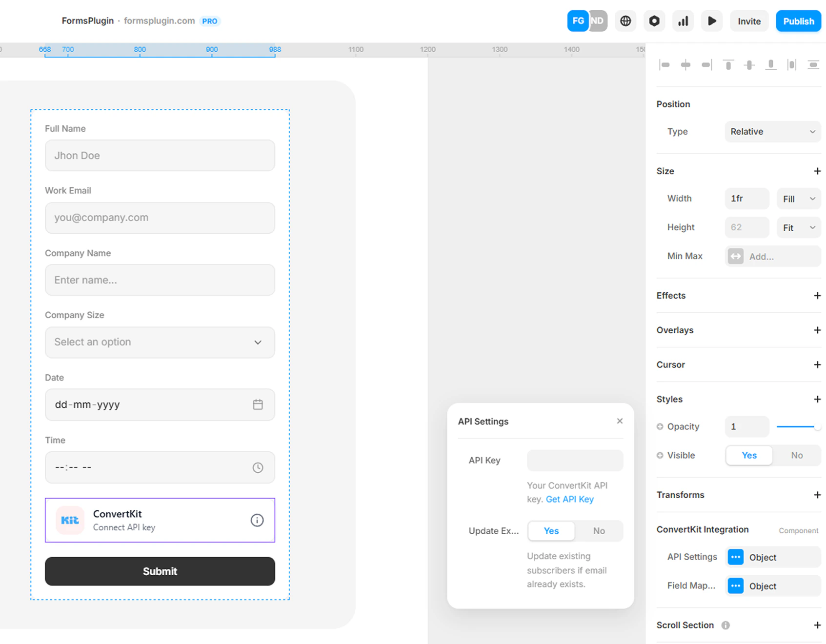Set Visible to Yes

tap(749, 455)
